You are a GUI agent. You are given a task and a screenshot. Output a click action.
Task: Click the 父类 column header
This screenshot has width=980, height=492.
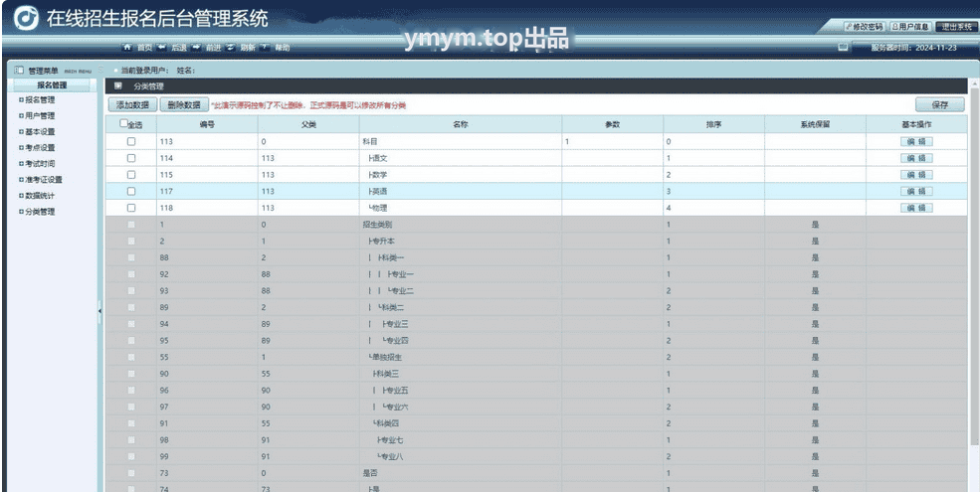(x=308, y=124)
